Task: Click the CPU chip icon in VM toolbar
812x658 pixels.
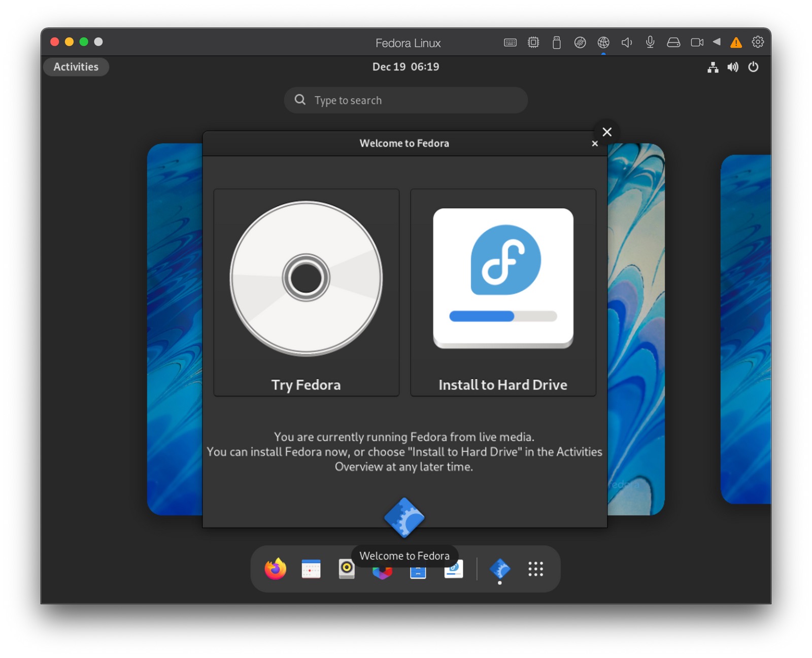Action: click(x=533, y=43)
